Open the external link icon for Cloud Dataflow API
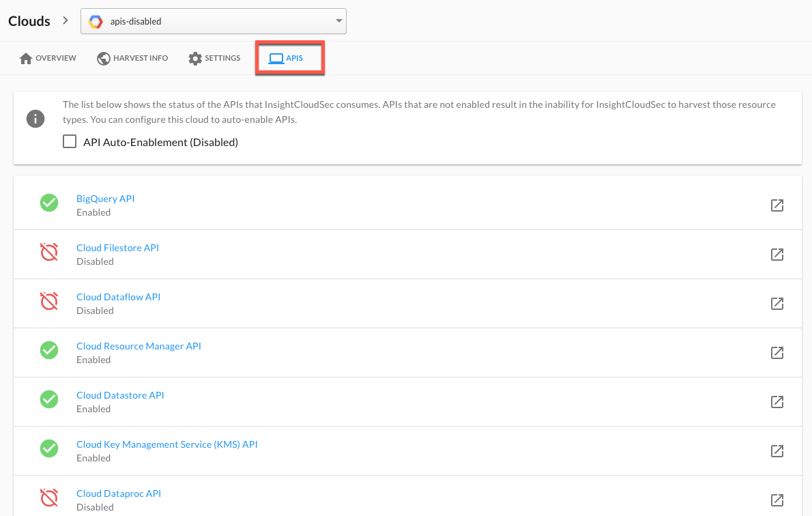The image size is (812, 516). coord(777,304)
